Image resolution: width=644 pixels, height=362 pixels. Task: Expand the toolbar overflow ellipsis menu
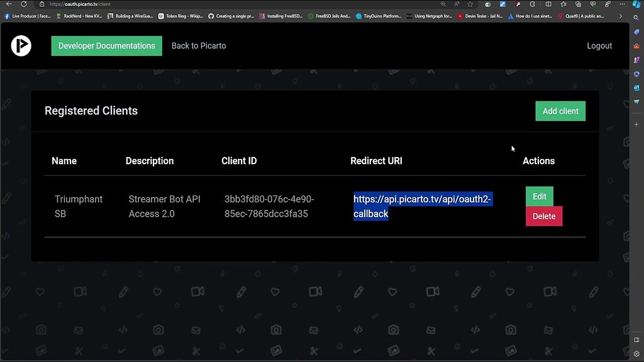point(621,4)
